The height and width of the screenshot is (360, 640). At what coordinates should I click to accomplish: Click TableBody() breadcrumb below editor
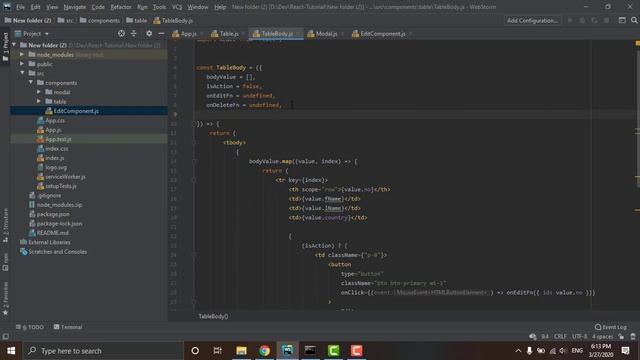pos(213,316)
